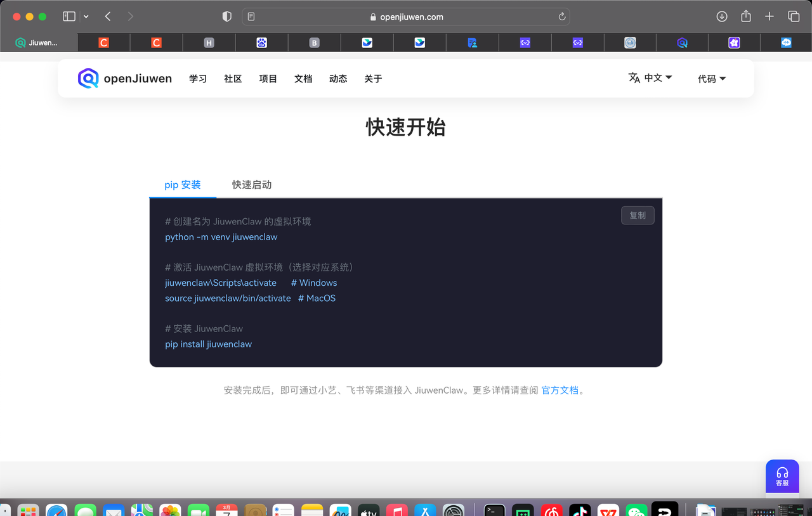Screen dimensions: 812x516
Task: Open the 中文 language dropdown
Action: (650, 78)
